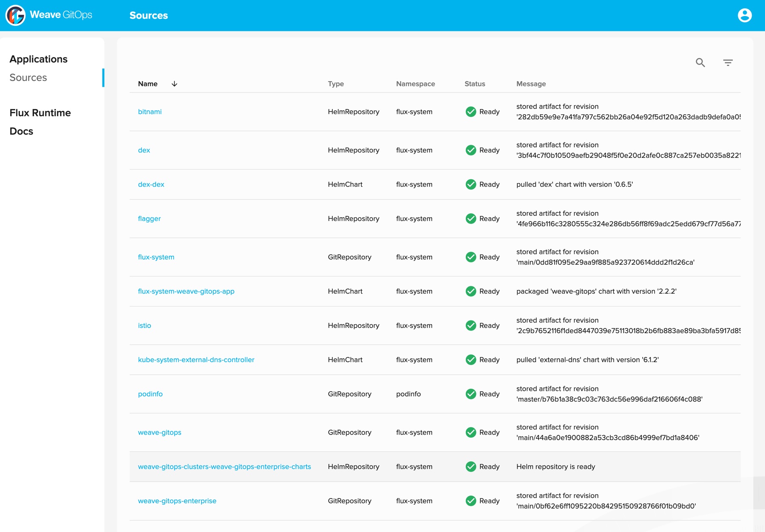Click HelmChart type in the dex-dex row

[345, 184]
